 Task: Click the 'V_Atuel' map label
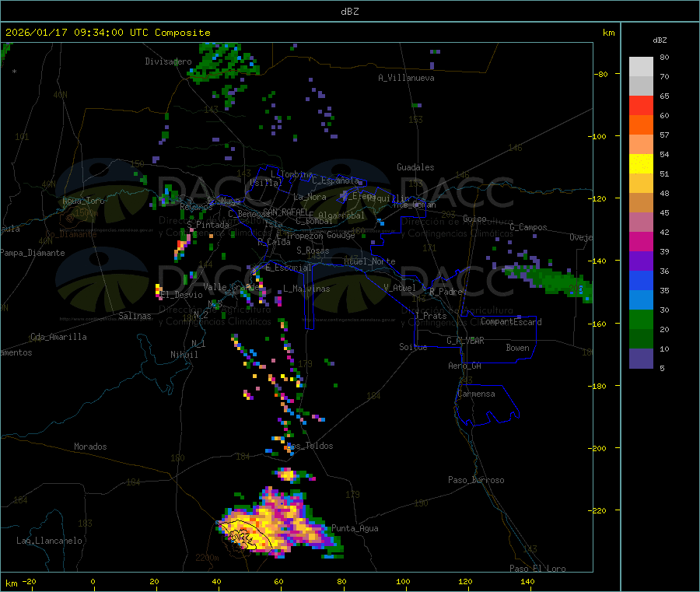(x=400, y=288)
